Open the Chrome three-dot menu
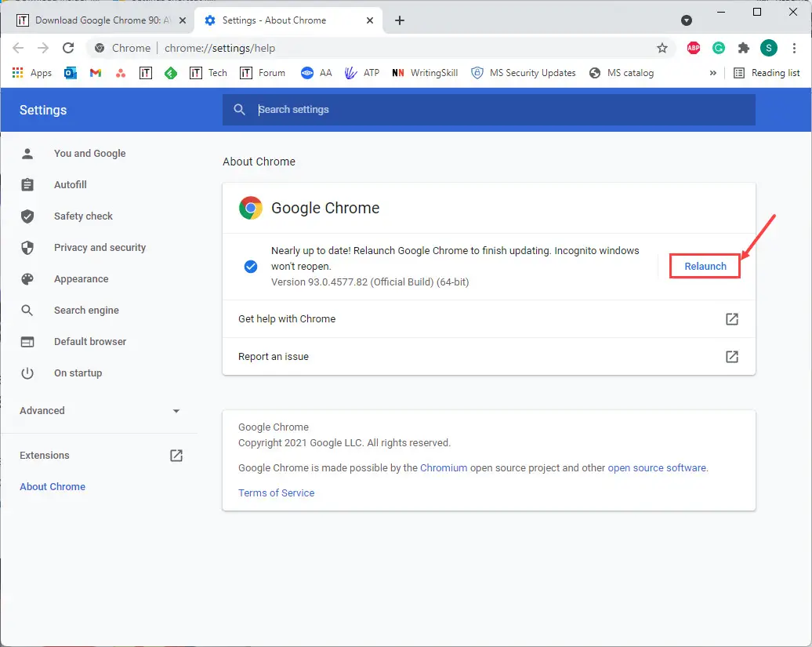Viewport: 812px width, 647px height. [794, 48]
